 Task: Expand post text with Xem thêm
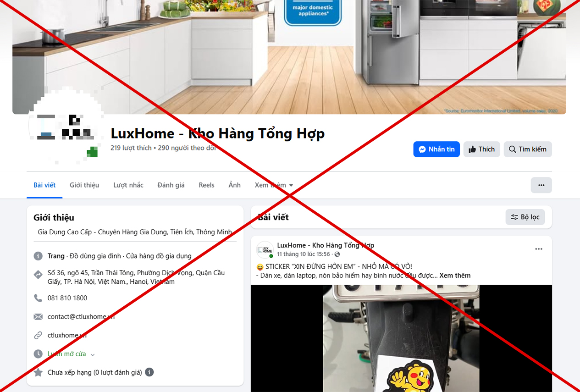click(455, 276)
